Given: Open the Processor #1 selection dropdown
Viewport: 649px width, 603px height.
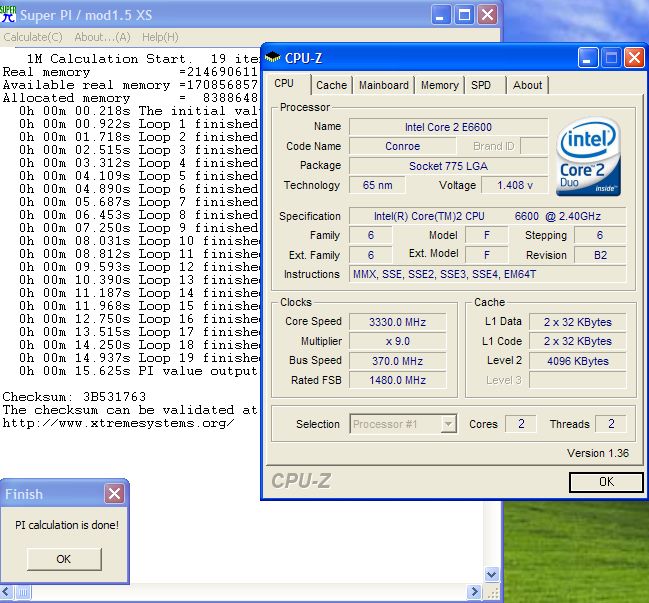Looking at the screenshot, I should pyautogui.click(x=448, y=424).
